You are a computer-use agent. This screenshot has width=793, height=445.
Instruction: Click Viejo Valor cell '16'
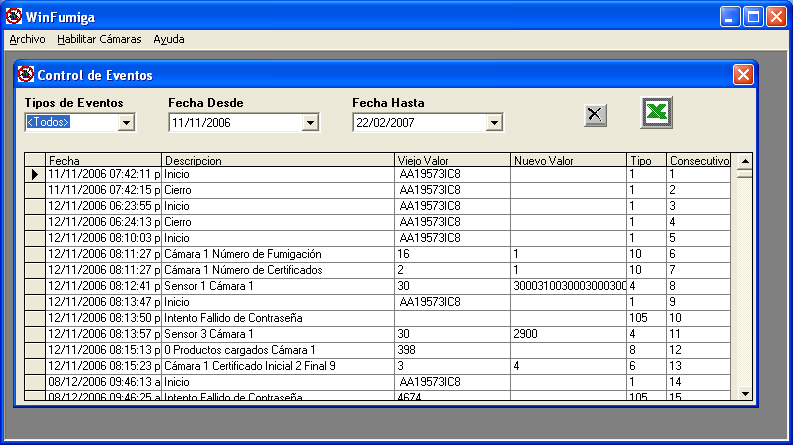(452, 254)
